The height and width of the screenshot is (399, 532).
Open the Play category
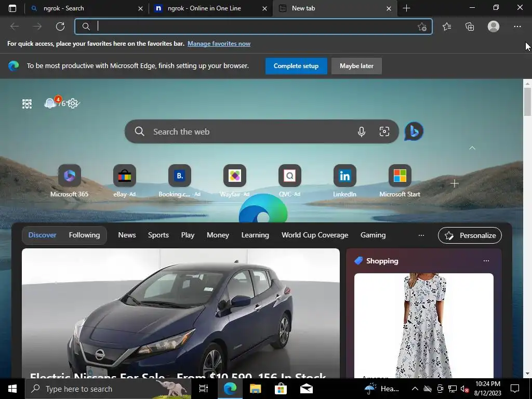pos(188,235)
